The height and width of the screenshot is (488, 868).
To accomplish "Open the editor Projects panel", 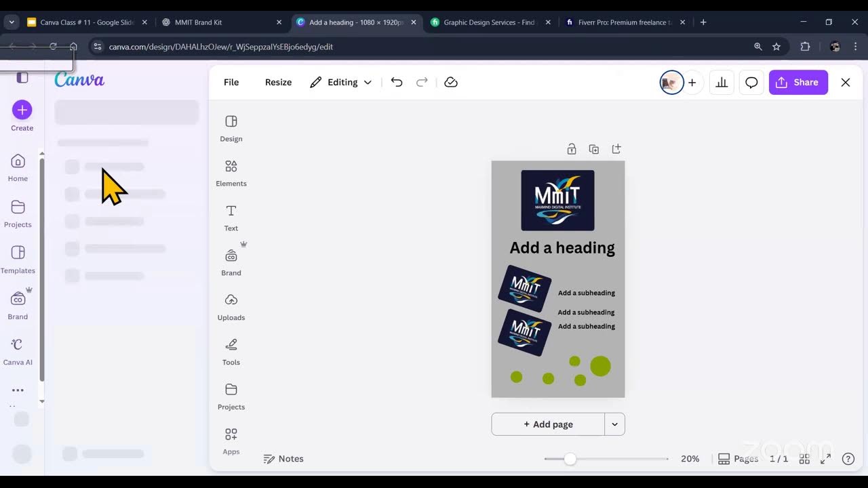I will pyautogui.click(x=231, y=396).
